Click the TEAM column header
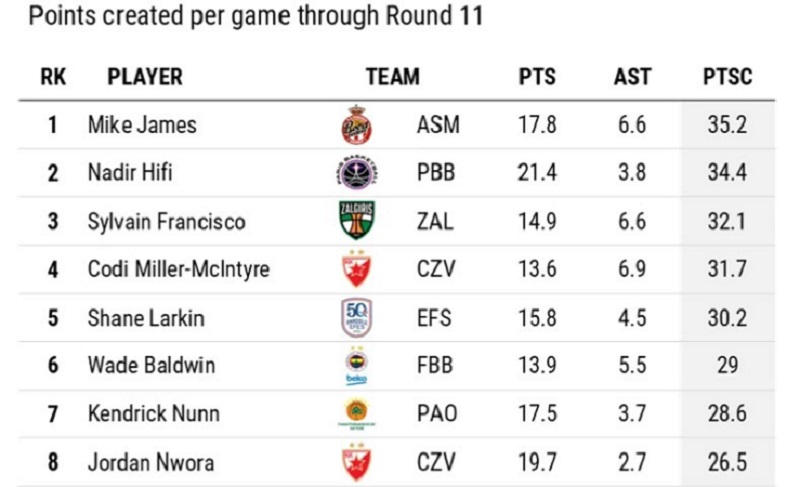800x487 pixels. (393, 77)
